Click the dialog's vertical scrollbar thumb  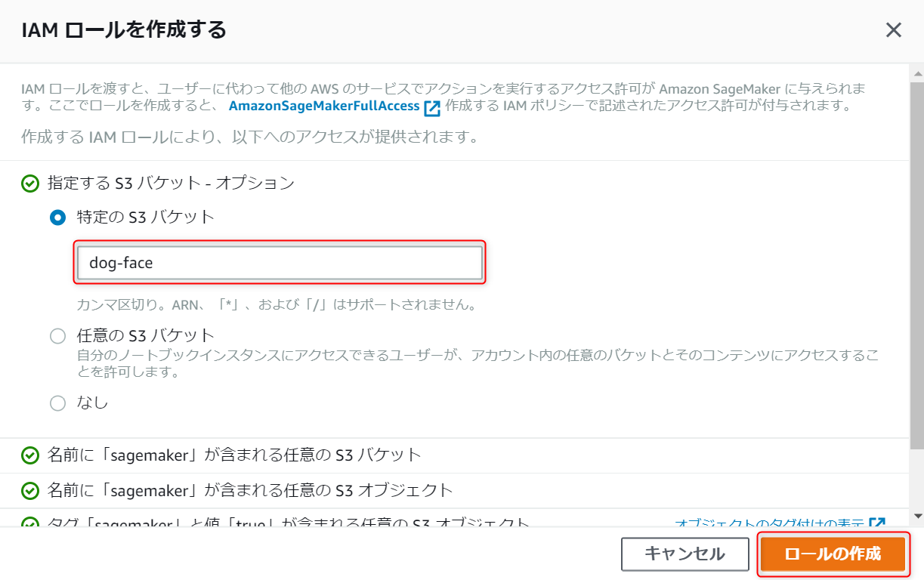point(917,266)
